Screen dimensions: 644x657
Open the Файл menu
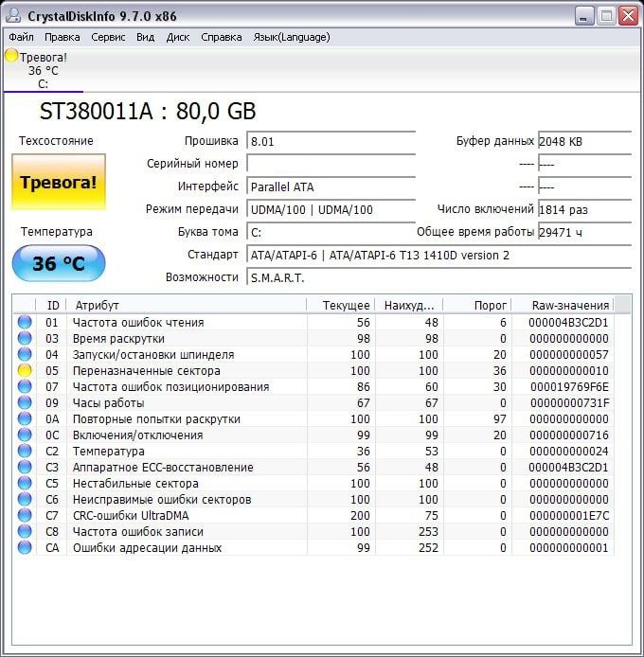21,37
